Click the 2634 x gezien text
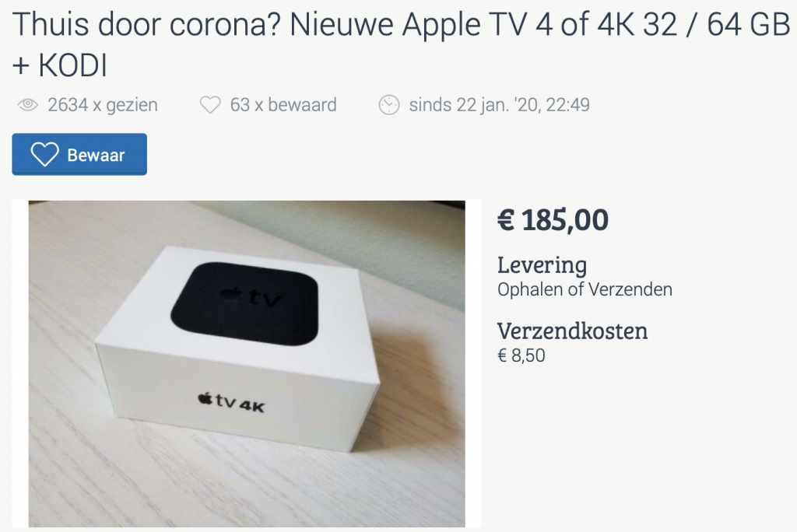The image size is (797, 532). point(103,105)
